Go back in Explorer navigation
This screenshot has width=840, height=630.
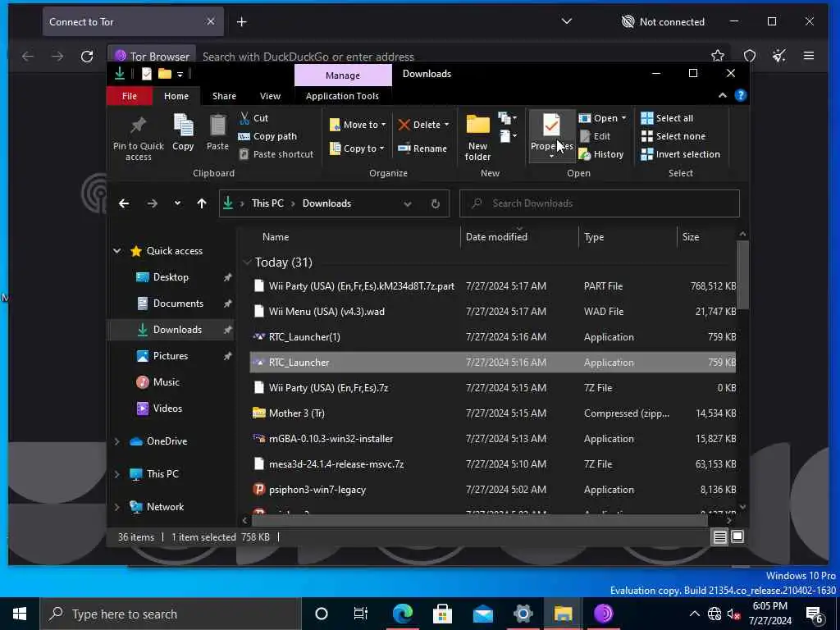(124, 203)
